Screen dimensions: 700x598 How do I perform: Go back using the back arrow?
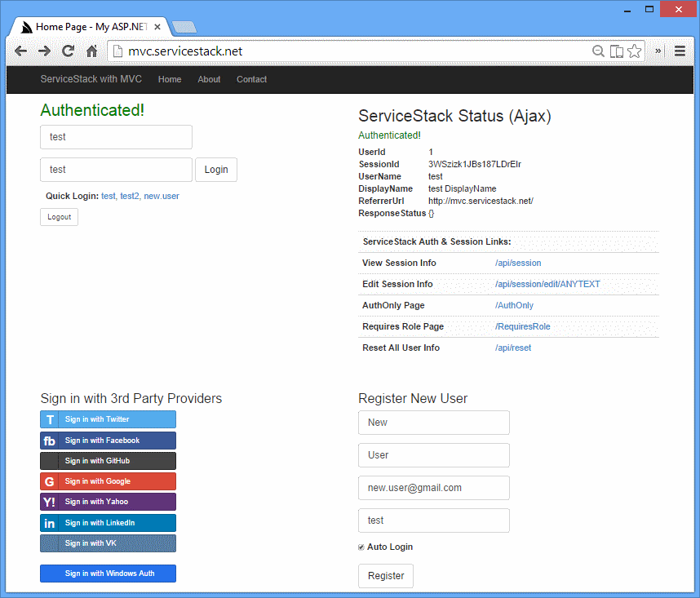point(20,50)
